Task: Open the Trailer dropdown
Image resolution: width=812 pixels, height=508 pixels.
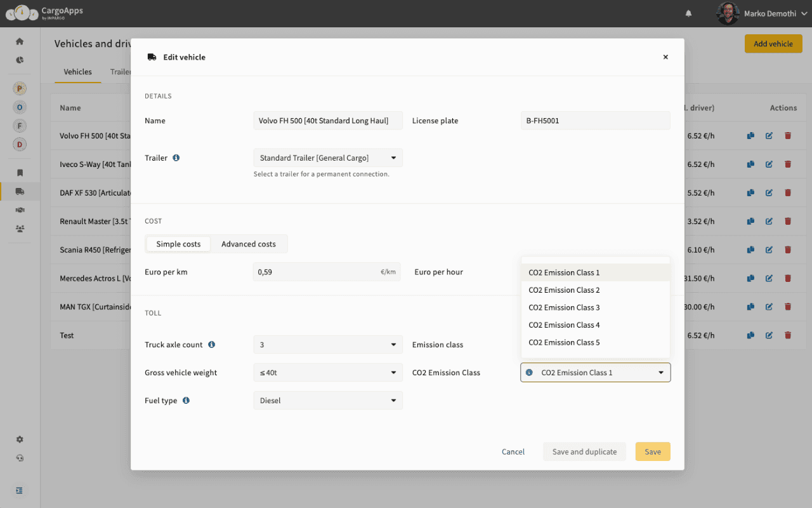Action: point(327,158)
